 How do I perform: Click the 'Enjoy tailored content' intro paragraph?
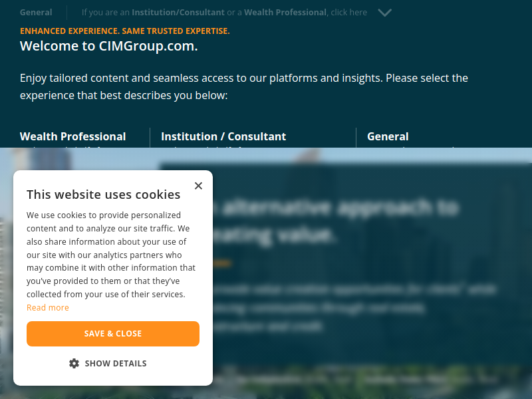pyautogui.click(x=244, y=86)
